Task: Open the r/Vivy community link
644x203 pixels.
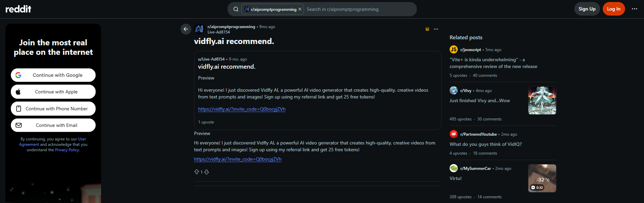Action: [466, 91]
